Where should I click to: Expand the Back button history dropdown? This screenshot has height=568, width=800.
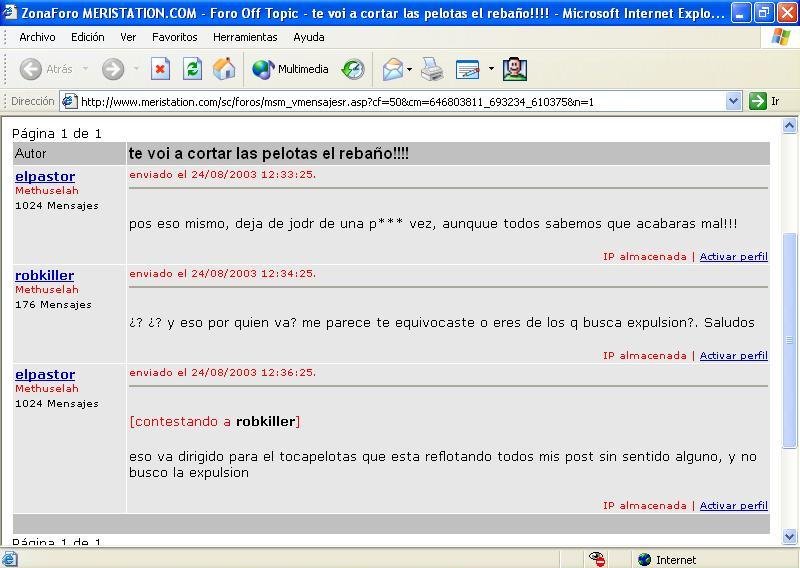(85, 69)
